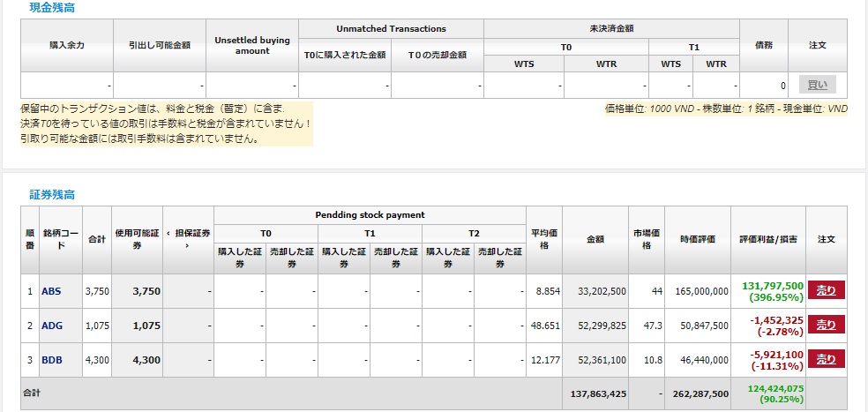The image size is (868, 412).
Task: Open the BDB stock code link
Action: click(51, 360)
